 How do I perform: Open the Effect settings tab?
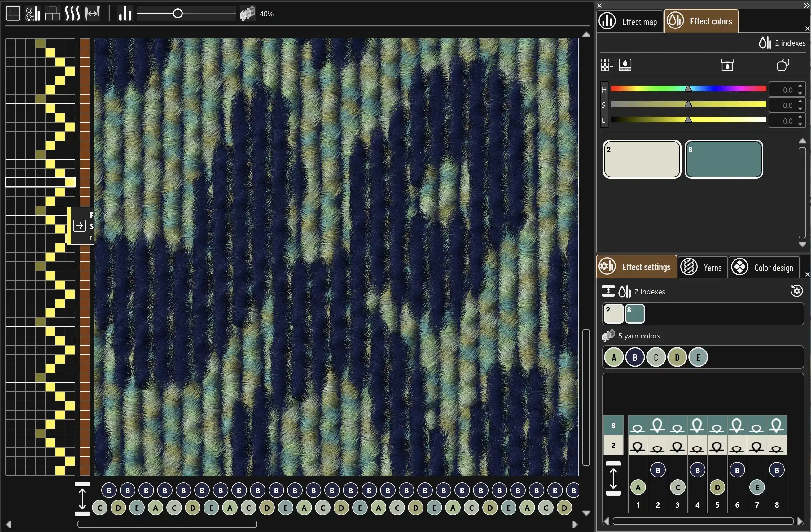[636, 267]
